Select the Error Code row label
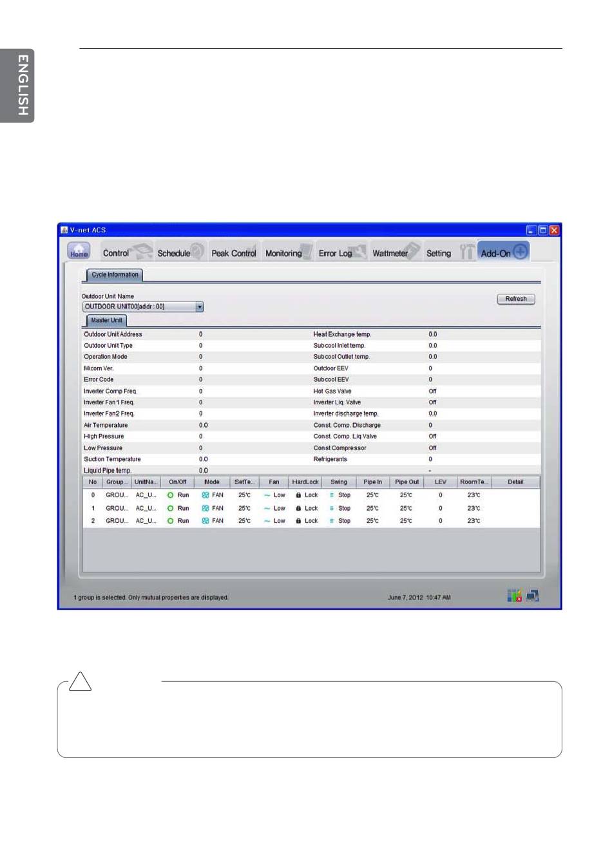The height and width of the screenshot is (868, 612). tap(99, 380)
